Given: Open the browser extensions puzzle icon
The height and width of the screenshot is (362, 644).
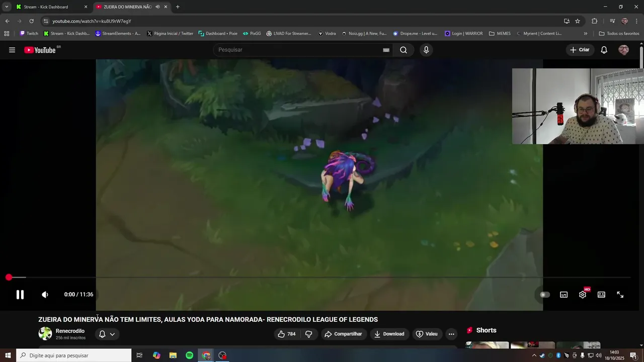Looking at the screenshot, I should click(x=595, y=21).
